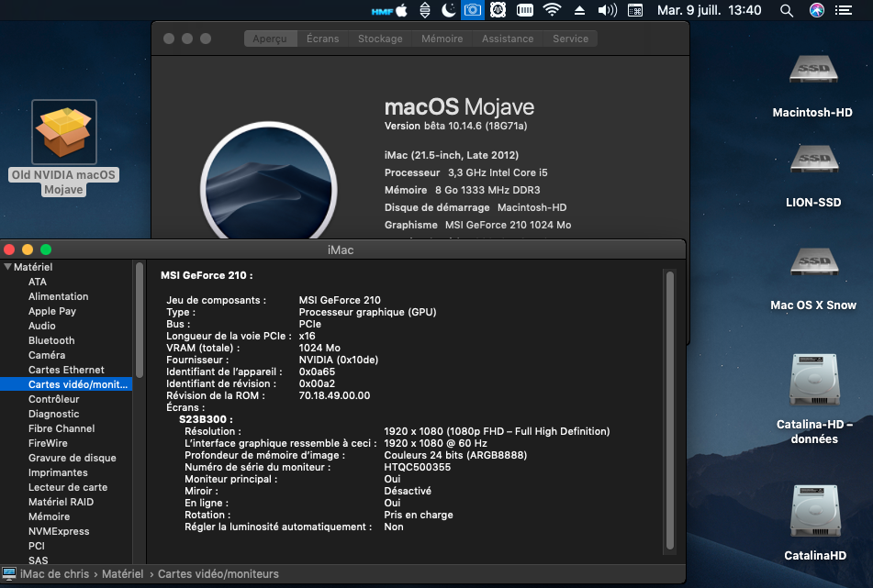
Task: Switch to the Aperçu tab
Action: point(270,39)
